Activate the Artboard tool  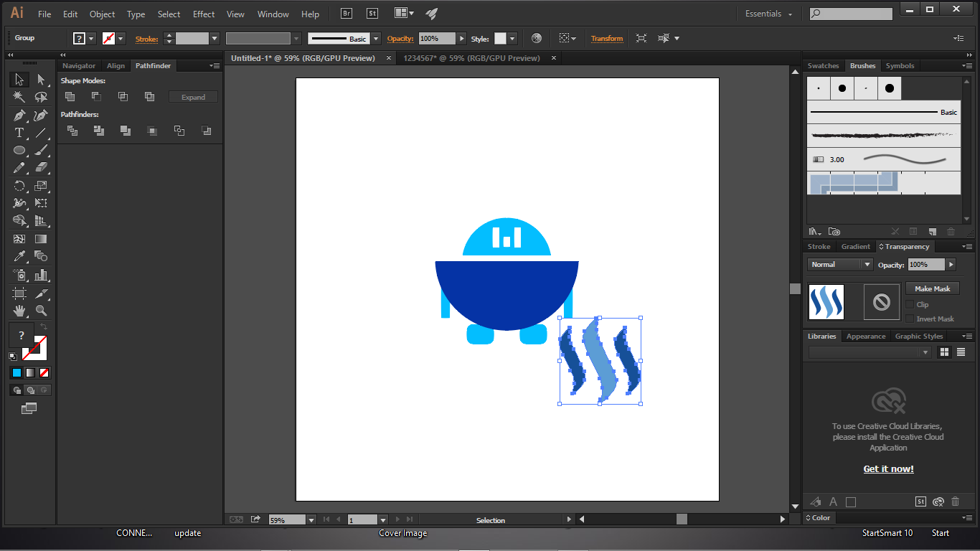[19, 293]
